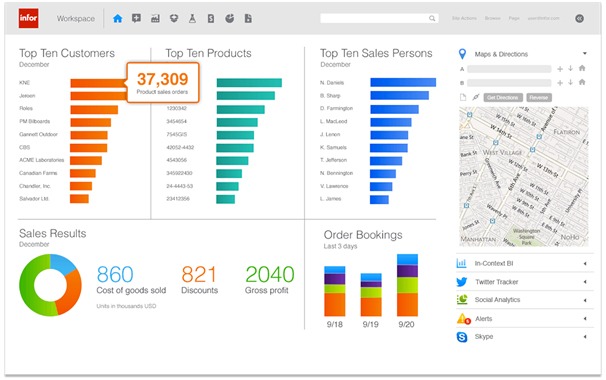Click the Home icon in the toolbar
Screen dimensions: 606x380
tap(117, 18)
